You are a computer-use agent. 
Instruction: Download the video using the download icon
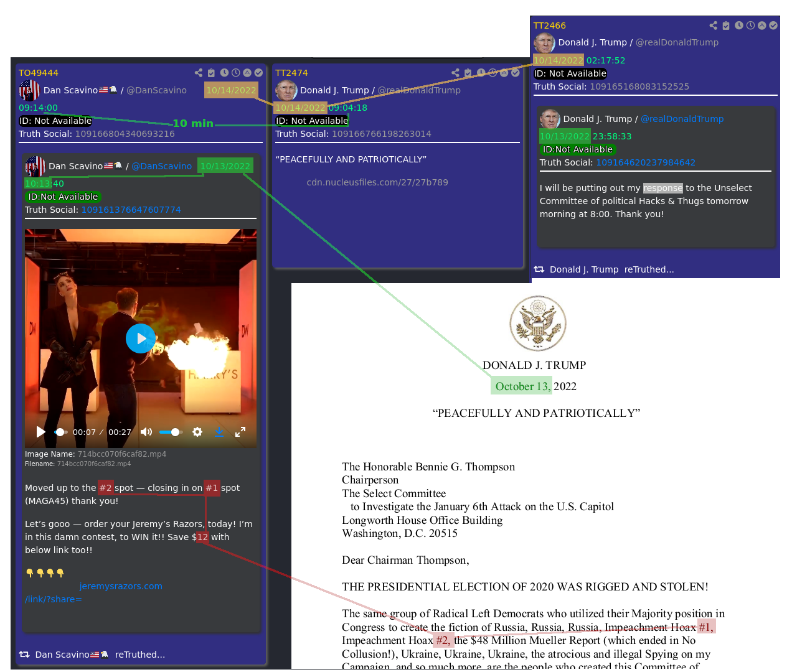[219, 432]
